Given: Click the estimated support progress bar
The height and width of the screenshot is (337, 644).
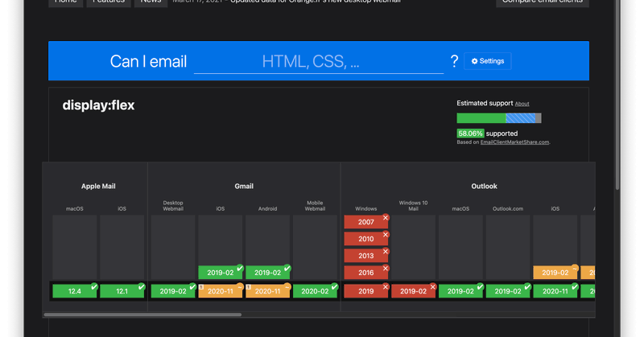Looking at the screenshot, I should (499, 118).
